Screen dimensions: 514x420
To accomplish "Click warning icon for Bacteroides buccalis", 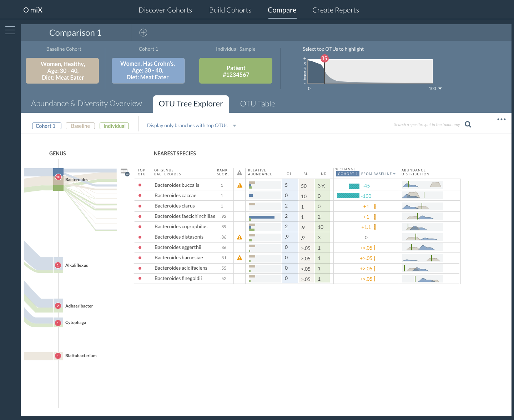I will 240,185.
